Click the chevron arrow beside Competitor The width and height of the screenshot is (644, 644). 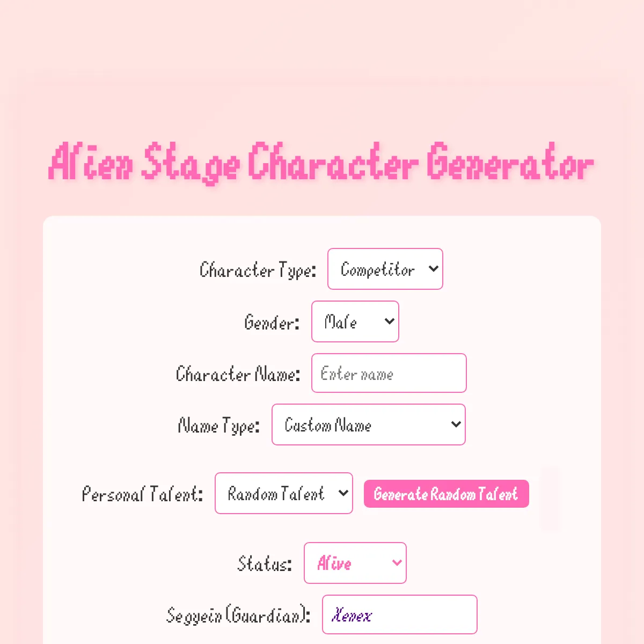coord(434,268)
